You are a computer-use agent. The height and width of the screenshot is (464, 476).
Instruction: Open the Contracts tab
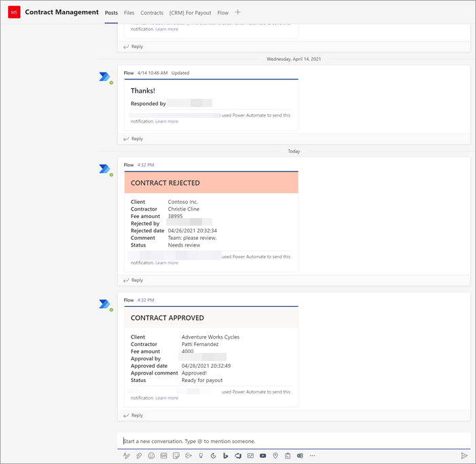click(152, 13)
